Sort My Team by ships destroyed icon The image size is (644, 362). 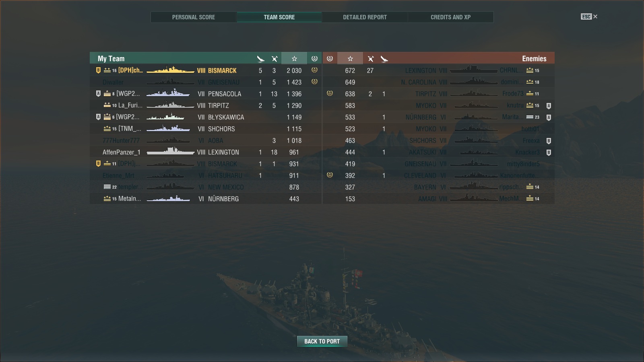[x=275, y=59]
